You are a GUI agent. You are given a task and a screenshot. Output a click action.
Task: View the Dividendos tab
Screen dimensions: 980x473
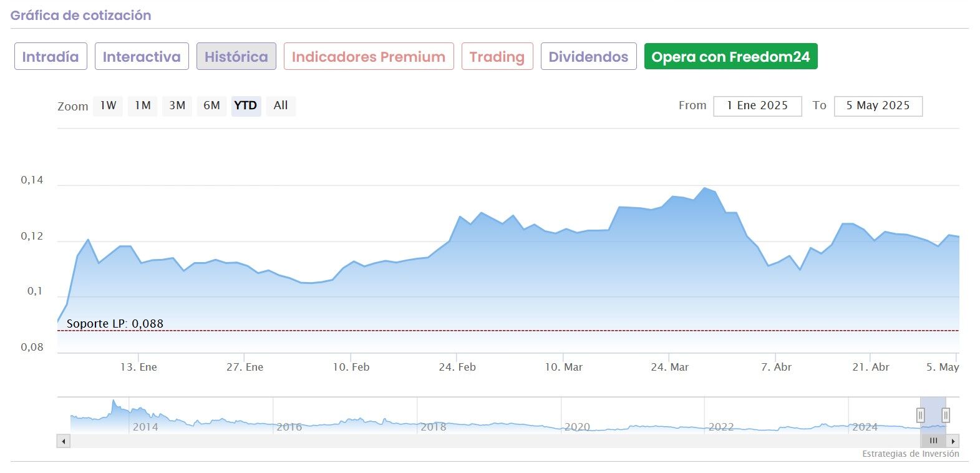(x=588, y=57)
